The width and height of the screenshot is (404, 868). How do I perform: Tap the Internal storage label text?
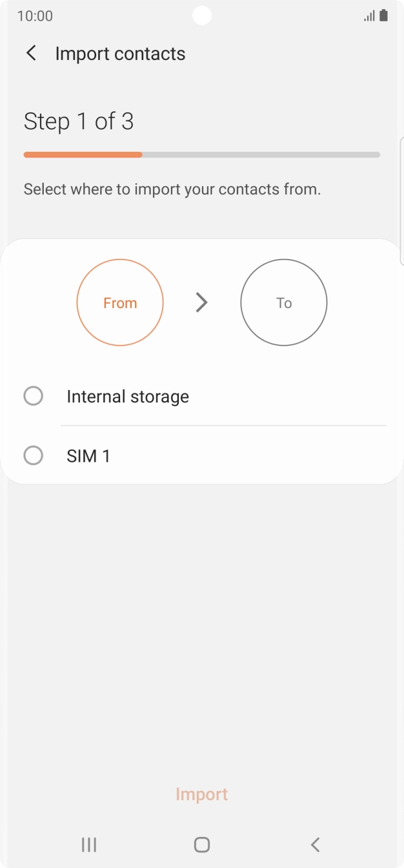click(x=128, y=397)
